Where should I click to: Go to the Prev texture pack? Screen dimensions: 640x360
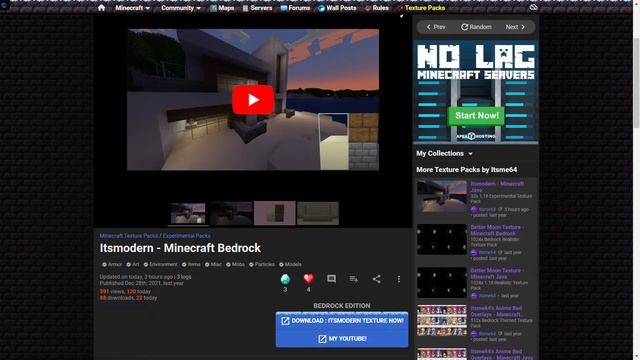point(436,27)
